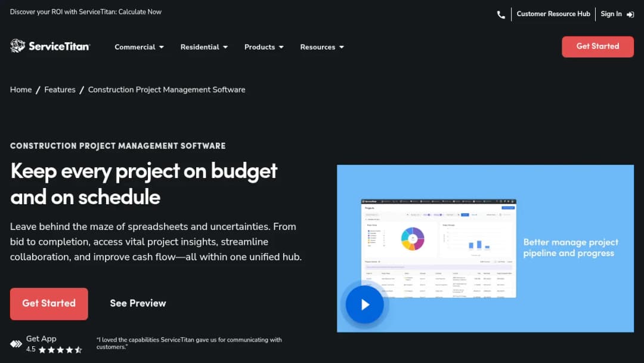
Task: Click the See Preview link
Action: coord(138,303)
